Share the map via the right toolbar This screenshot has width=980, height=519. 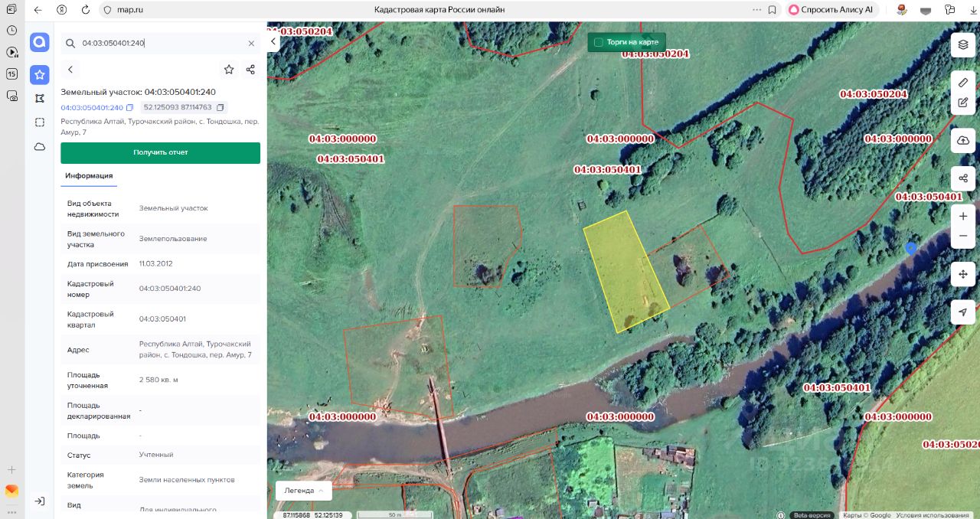pyautogui.click(x=963, y=178)
